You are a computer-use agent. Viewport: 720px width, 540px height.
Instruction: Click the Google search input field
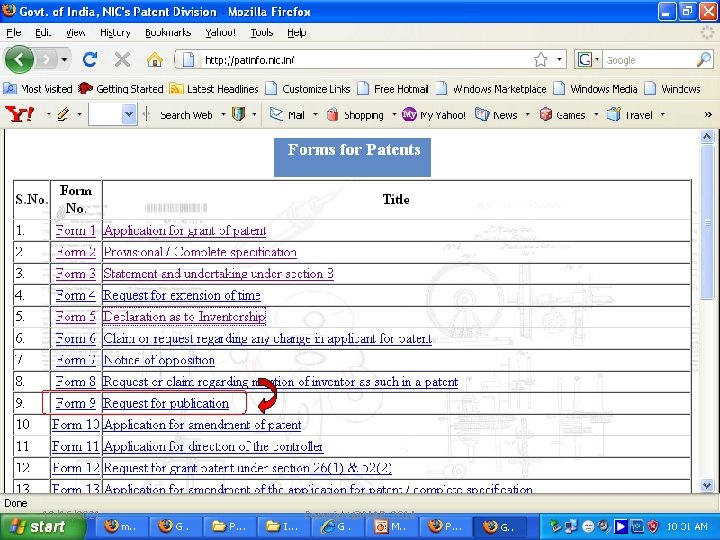(x=648, y=60)
